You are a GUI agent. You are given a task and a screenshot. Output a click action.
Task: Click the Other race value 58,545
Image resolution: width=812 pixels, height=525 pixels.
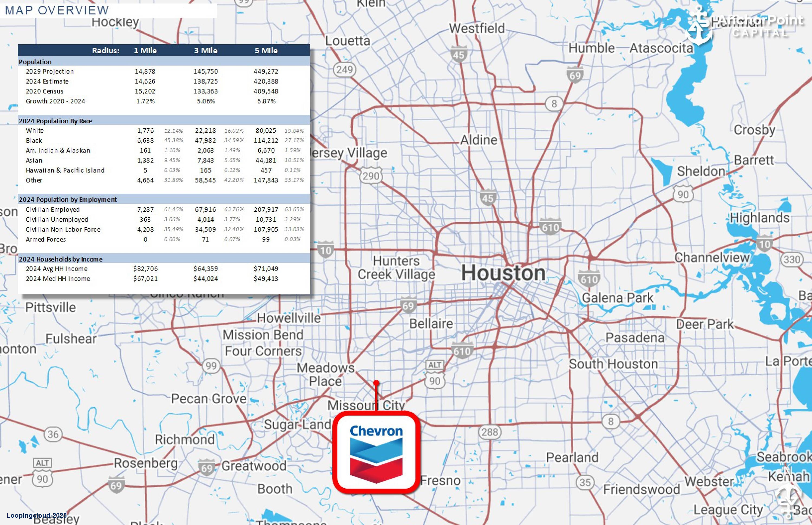pyautogui.click(x=205, y=180)
